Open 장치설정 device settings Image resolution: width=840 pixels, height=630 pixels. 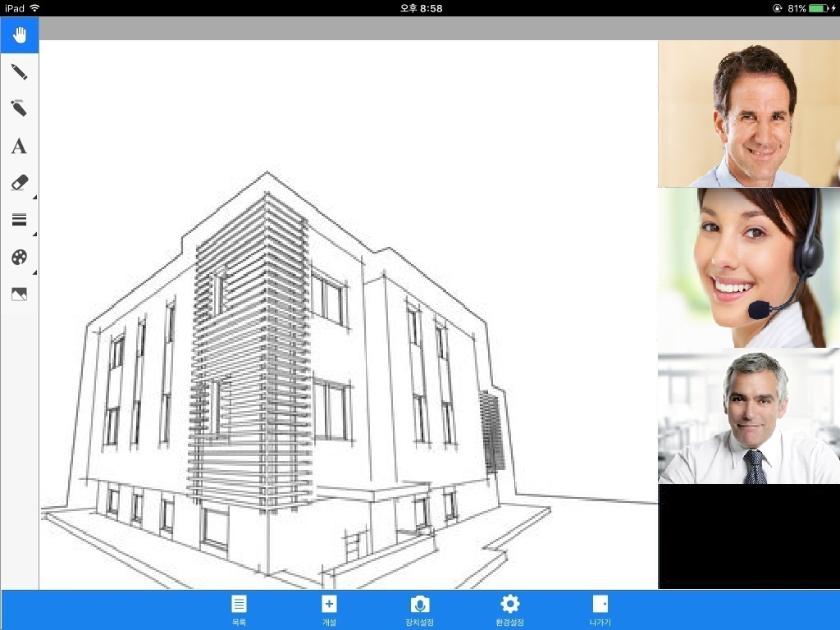[419, 610]
